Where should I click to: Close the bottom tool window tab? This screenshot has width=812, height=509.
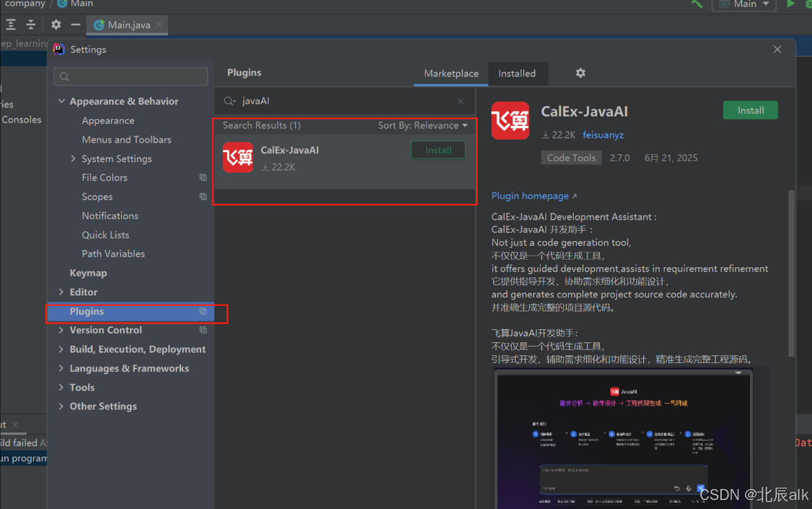tap(15, 424)
